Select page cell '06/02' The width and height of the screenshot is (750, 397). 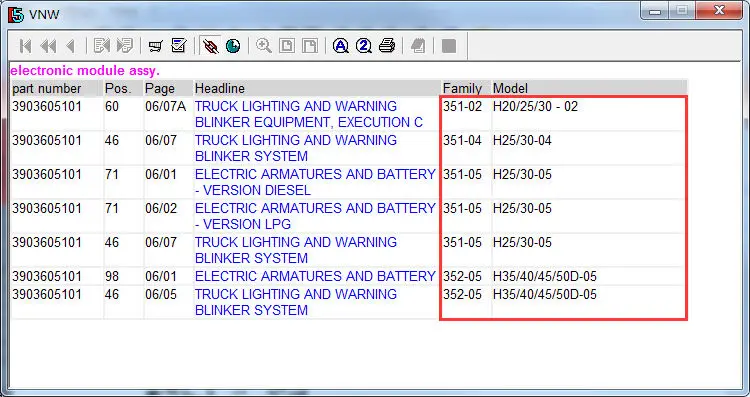[161, 209]
